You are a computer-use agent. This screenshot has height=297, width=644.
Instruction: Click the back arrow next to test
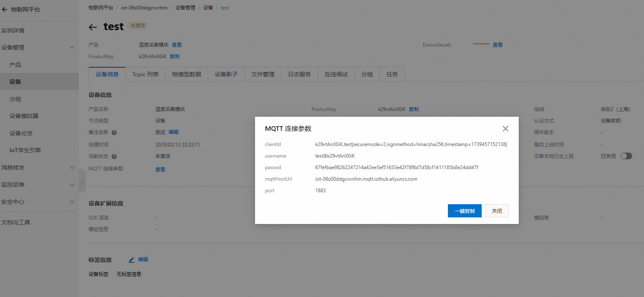coord(93,27)
